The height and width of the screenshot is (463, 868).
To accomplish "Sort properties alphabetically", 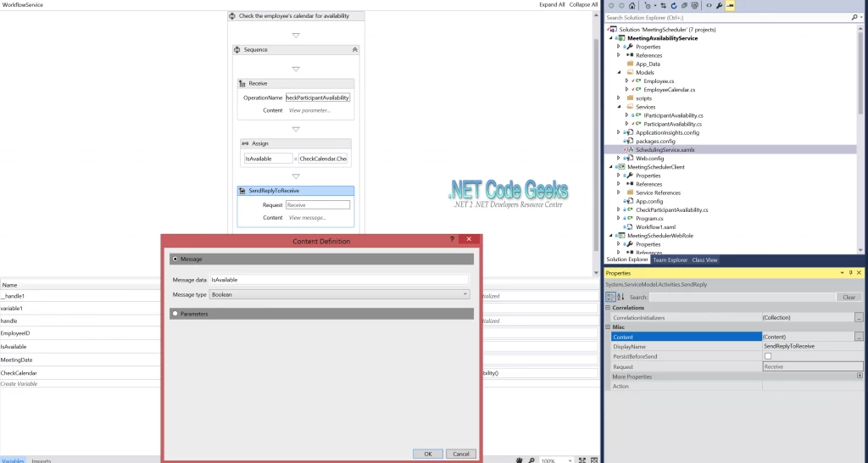I will tap(620, 297).
